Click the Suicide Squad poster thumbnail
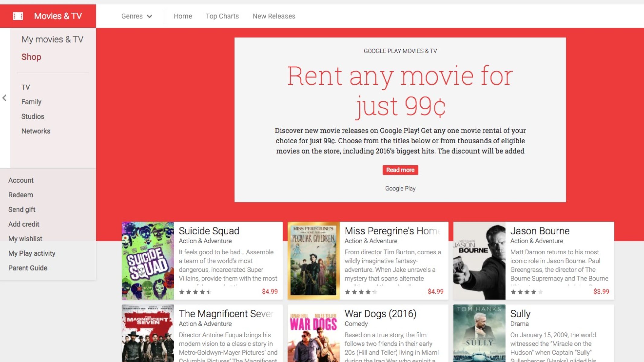 pyautogui.click(x=148, y=261)
